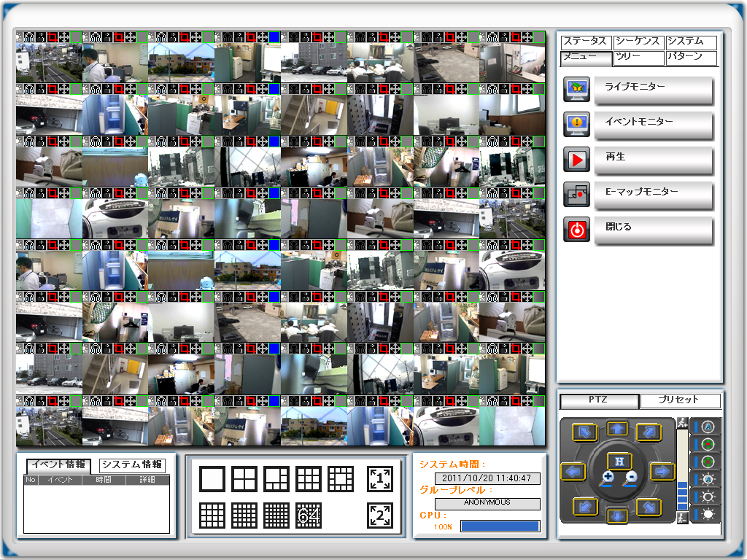The height and width of the screenshot is (560, 747).
Task: Open the システム情報 tab
Action: point(132,465)
